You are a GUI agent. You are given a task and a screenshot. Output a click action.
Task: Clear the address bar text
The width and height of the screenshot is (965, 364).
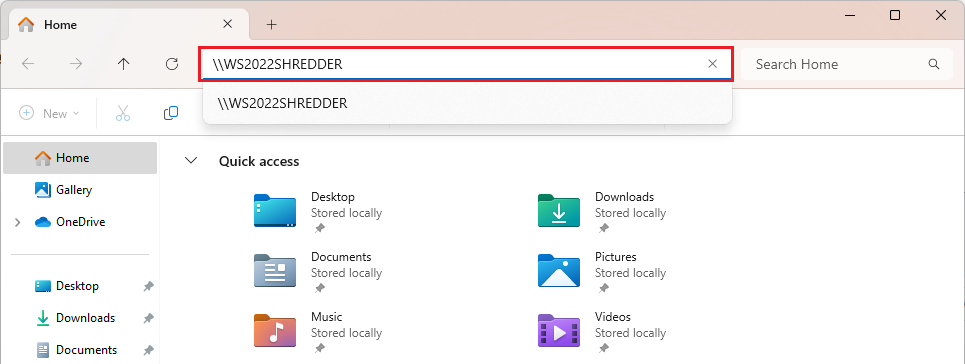pos(713,63)
